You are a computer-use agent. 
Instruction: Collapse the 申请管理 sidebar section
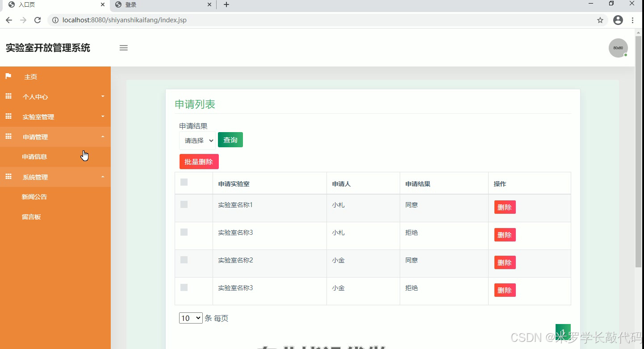[102, 137]
